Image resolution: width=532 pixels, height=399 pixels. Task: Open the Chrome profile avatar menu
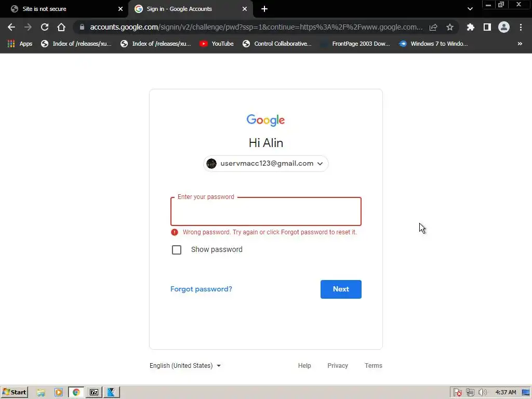click(504, 27)
